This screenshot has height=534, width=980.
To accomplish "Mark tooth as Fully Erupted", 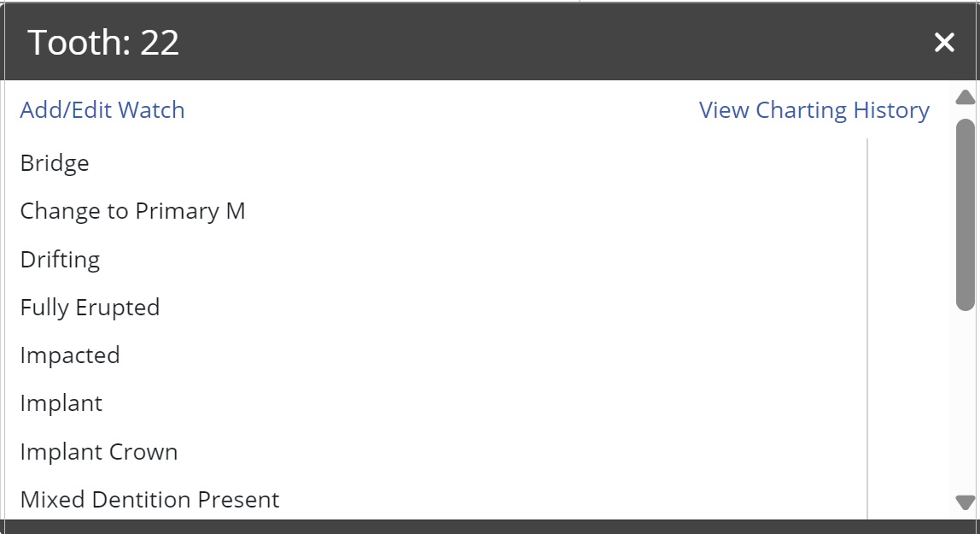I will (x=90, y=308).
